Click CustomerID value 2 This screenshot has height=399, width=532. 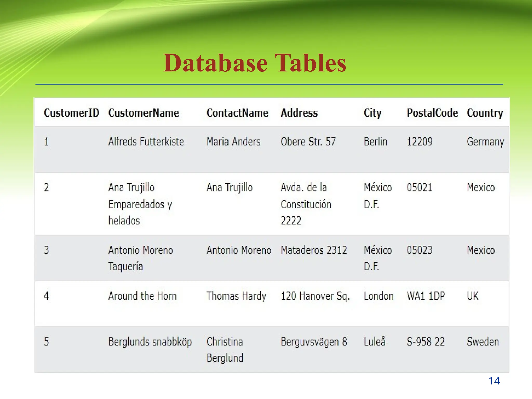click(46, 187)
